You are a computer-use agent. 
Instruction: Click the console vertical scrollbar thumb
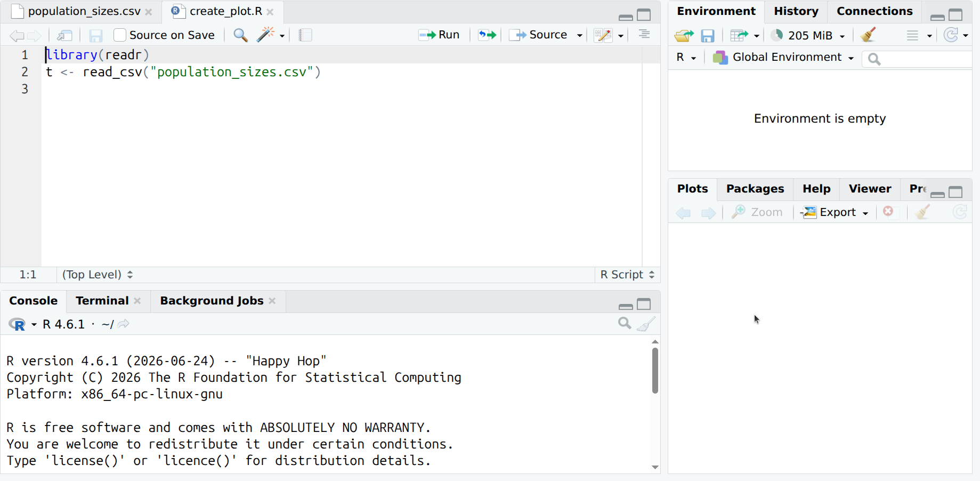pyautogui.click(x=655, y=371)
